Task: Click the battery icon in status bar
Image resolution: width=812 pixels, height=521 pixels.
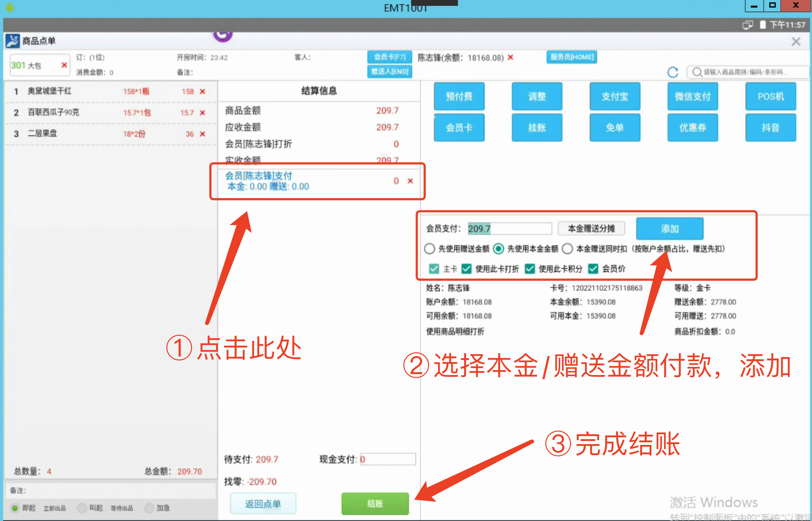Action: pyautogui.click(x=763, y=25)
